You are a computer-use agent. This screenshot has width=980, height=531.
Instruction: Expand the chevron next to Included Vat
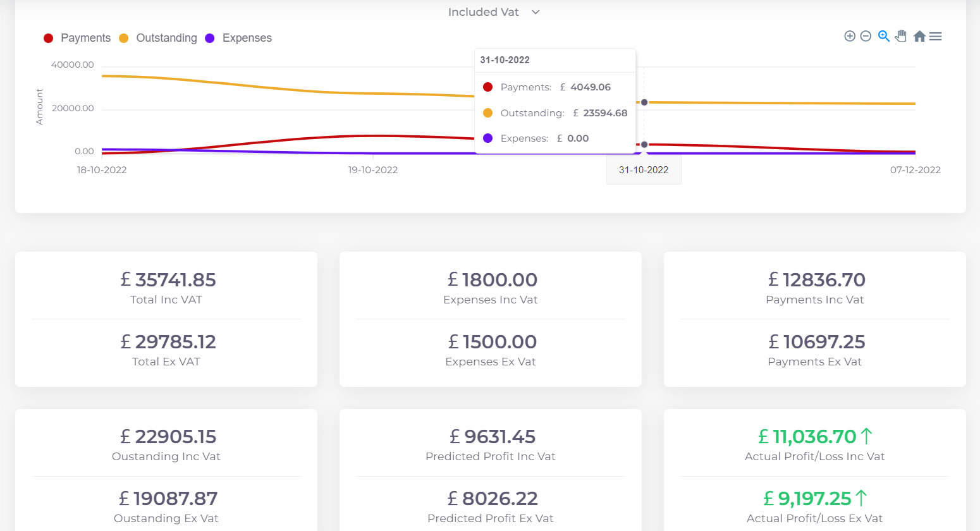point(535,12)
